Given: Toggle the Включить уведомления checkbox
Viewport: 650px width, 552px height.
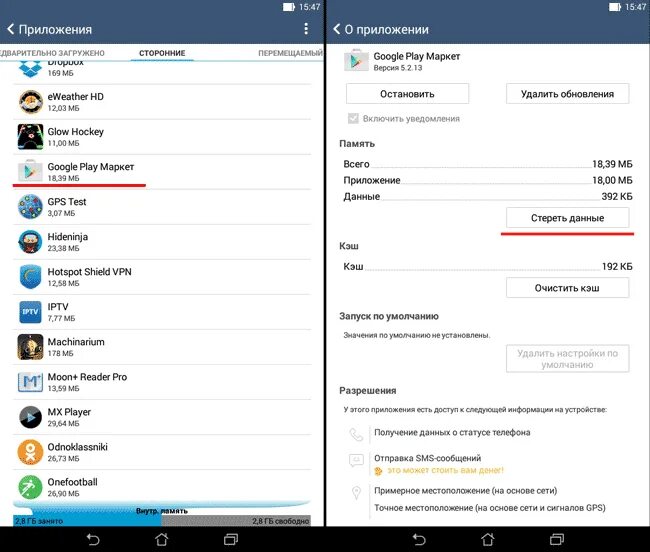Looking at the screenshot, I should pos(353,119).
